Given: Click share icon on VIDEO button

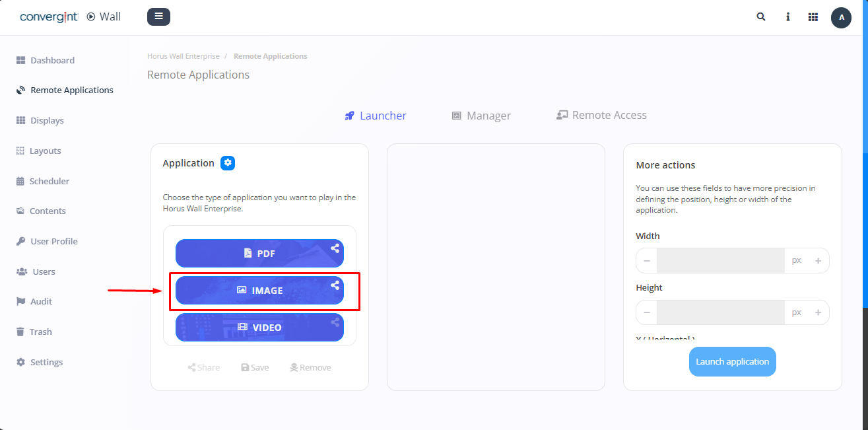Looking at the screenshot, I should click(335, 322).
